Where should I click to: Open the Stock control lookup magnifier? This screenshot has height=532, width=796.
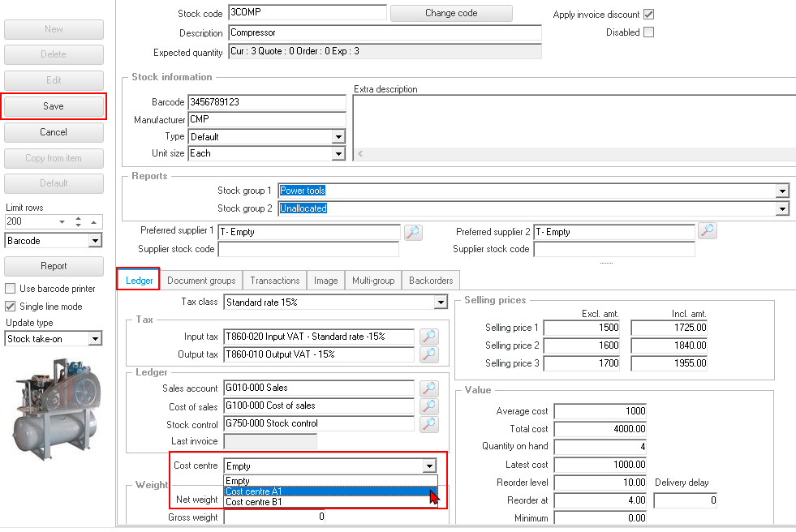click(x=429, y=423)
